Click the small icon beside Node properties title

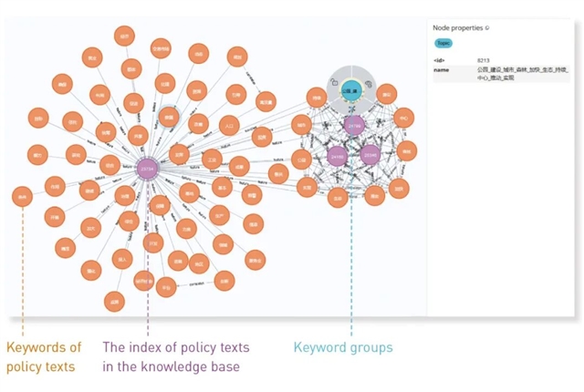487,28
